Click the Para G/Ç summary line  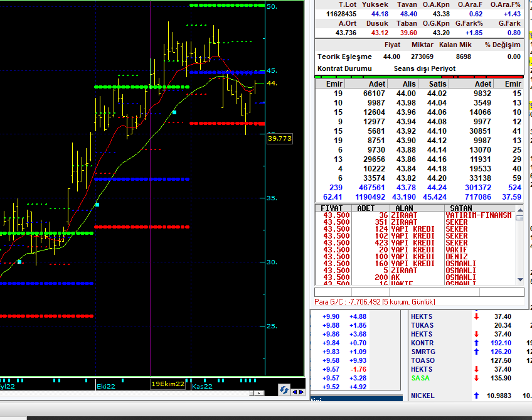[375, 302]
